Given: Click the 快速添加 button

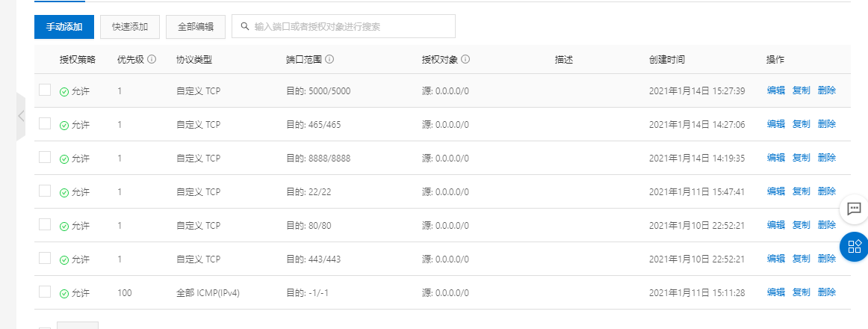Looking at the screenshot, I should (130, 26).
